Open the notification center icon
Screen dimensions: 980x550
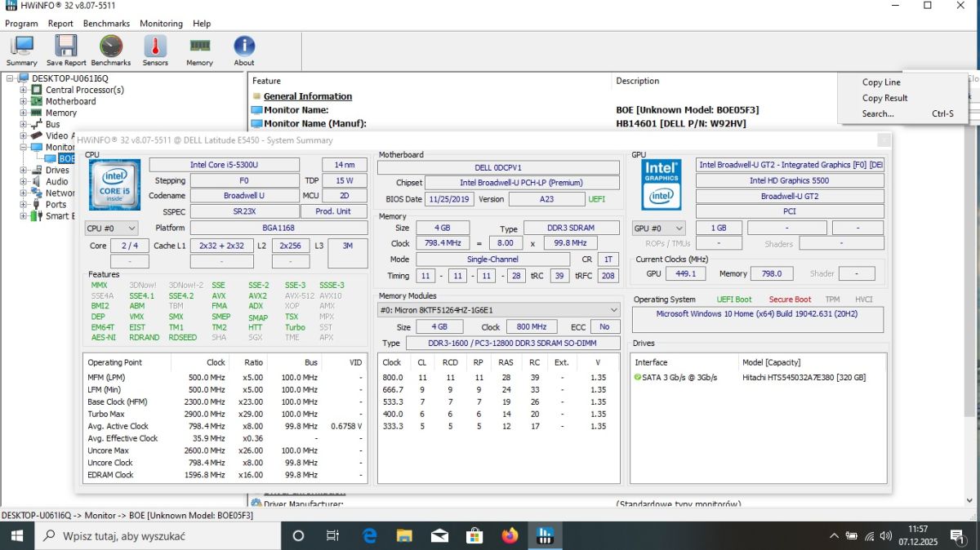[x=956, y=536]
